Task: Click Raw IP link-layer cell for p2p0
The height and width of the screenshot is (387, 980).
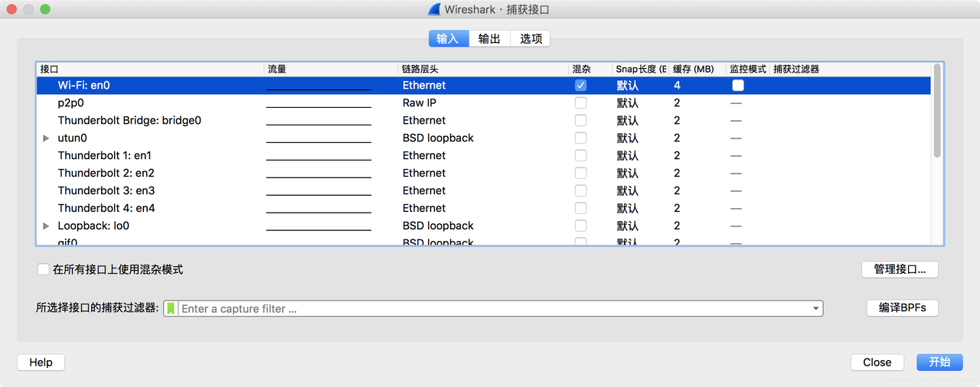Action: tap(420, 103)
